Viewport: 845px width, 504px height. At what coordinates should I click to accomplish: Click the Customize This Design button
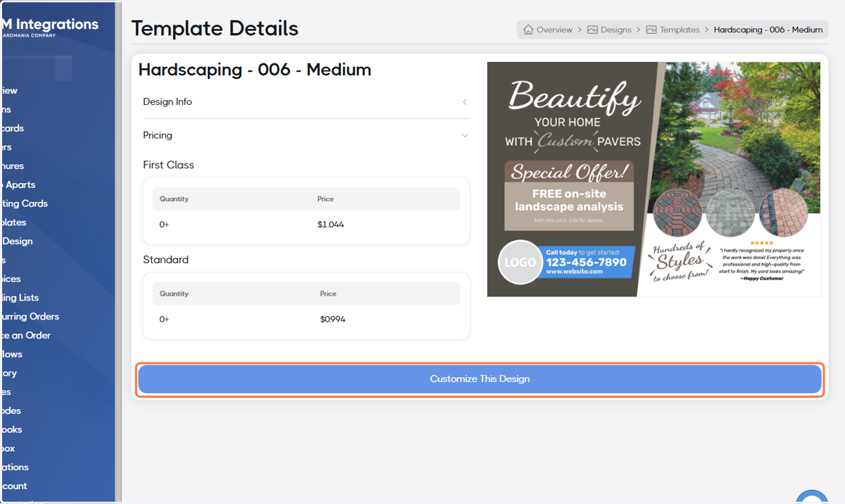[x=480, y=379]
